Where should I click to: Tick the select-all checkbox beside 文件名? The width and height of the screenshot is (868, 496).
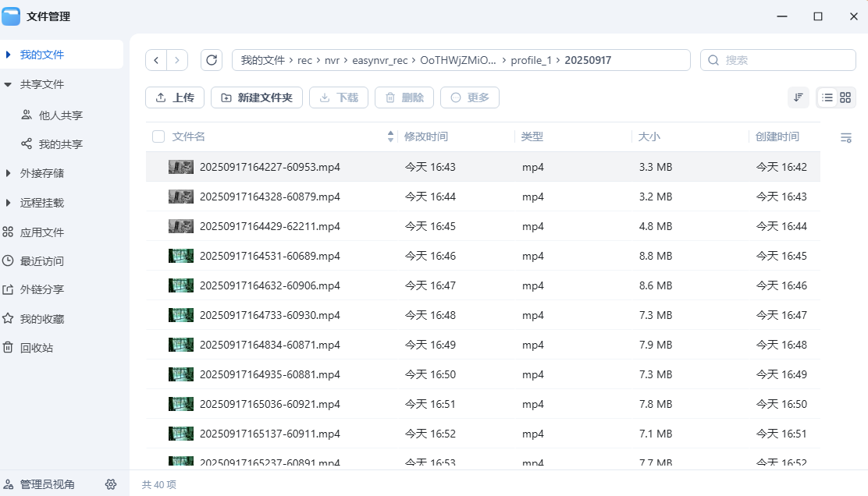click(x=158, y=136)
